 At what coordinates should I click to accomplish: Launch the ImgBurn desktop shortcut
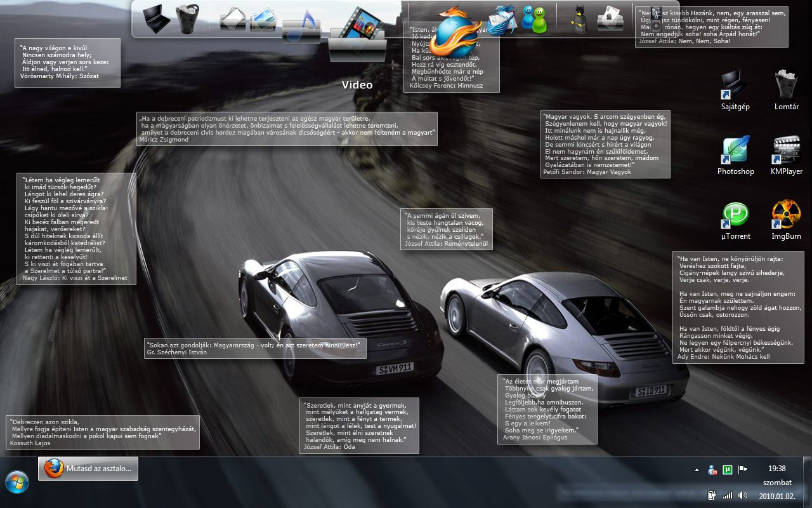(x=786, y=220)
